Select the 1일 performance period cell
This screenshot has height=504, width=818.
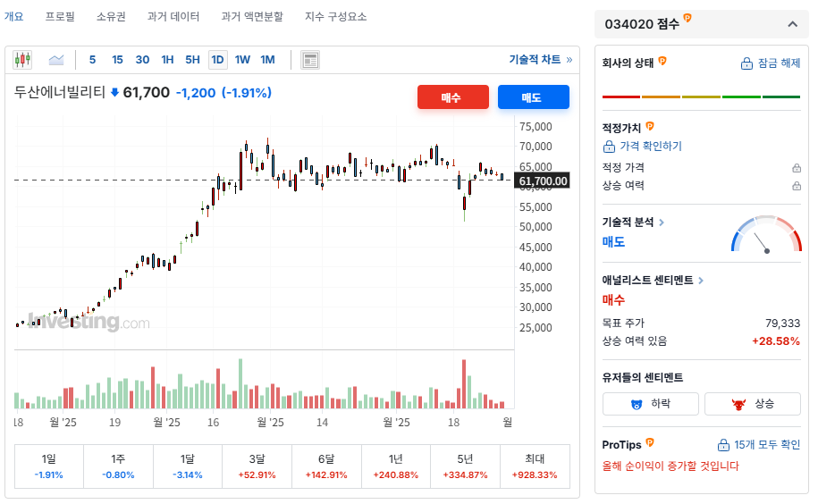pyautogui.click(x=49, y=466)
